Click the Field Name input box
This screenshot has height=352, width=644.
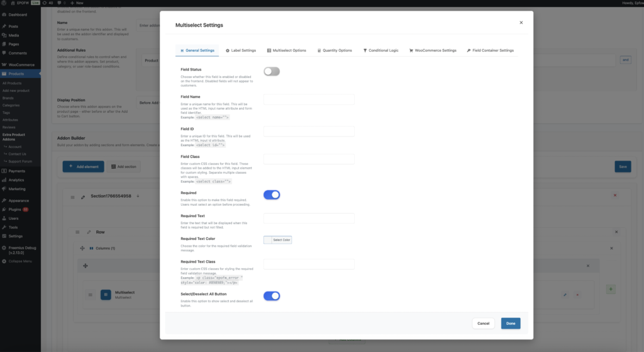pos(309,99)
